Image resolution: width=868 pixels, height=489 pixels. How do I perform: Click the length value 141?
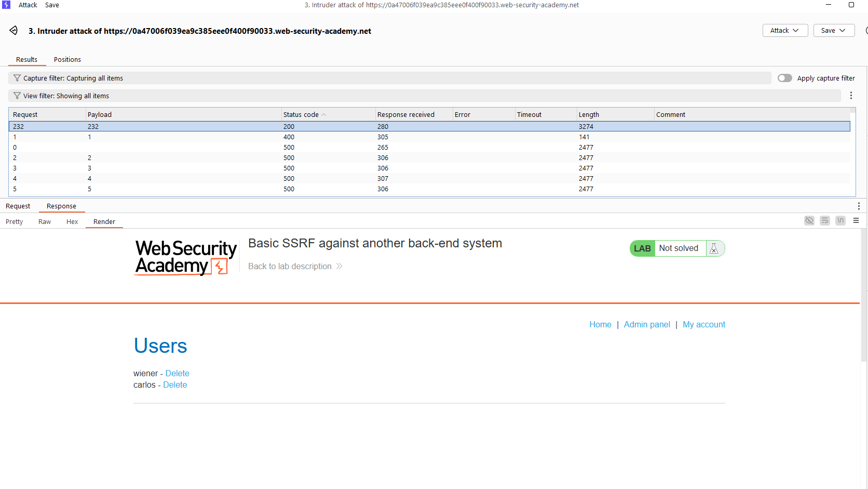(x=584, y=137)
